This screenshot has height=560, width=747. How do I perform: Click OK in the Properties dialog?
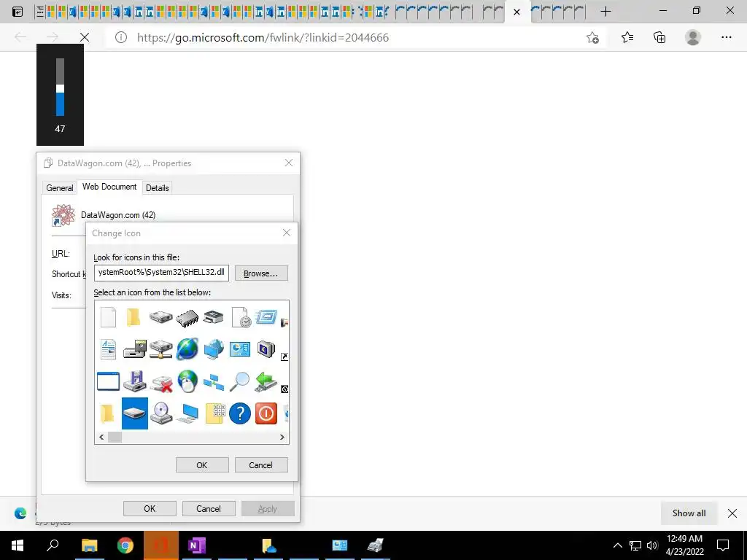pyautogui.click(x=150, y=508)
